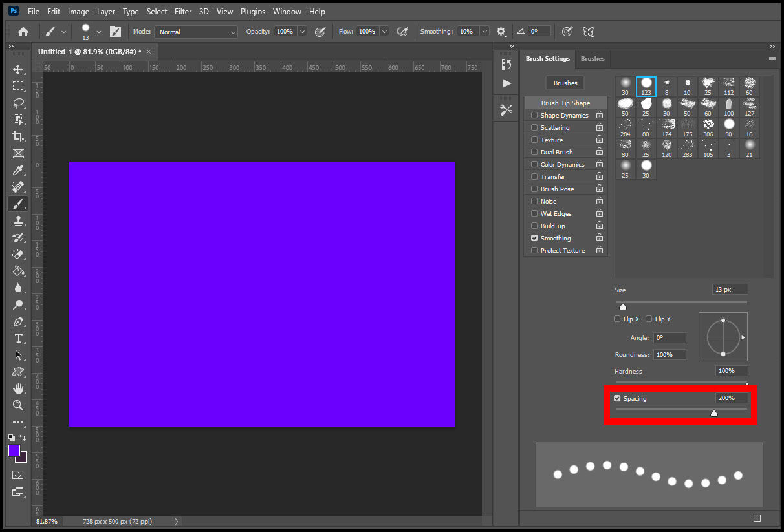Viewport: 784px width, 532px height.
Task: Select the Crop tool
Action: 18,136
